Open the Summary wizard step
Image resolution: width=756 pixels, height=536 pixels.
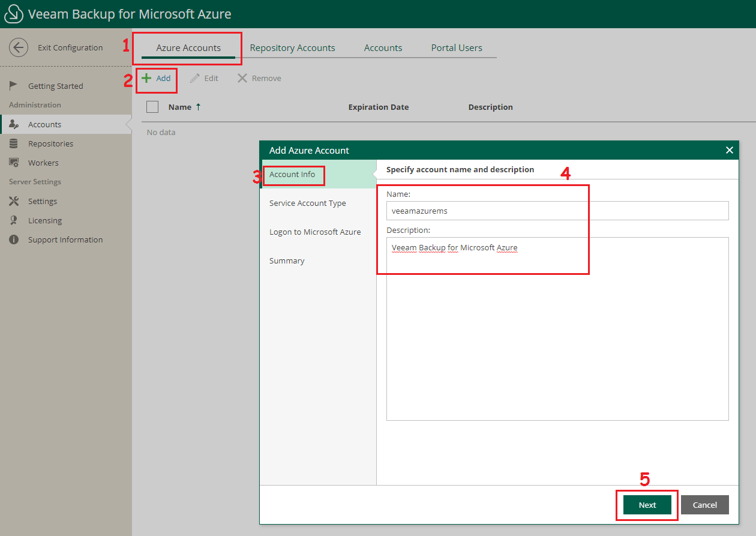318,260
